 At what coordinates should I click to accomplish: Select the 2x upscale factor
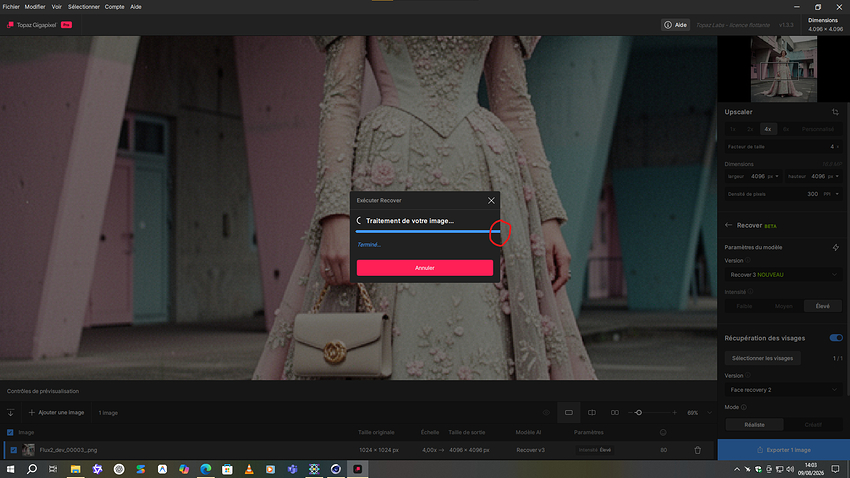point(750,129)
